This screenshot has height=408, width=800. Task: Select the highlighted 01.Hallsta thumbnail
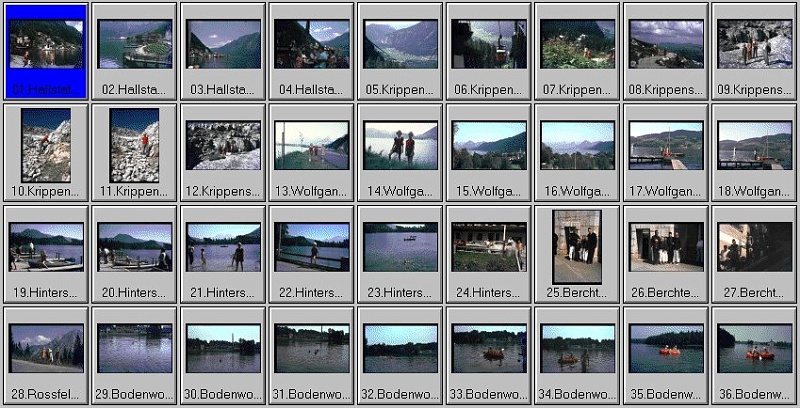[x=46, y=44]
